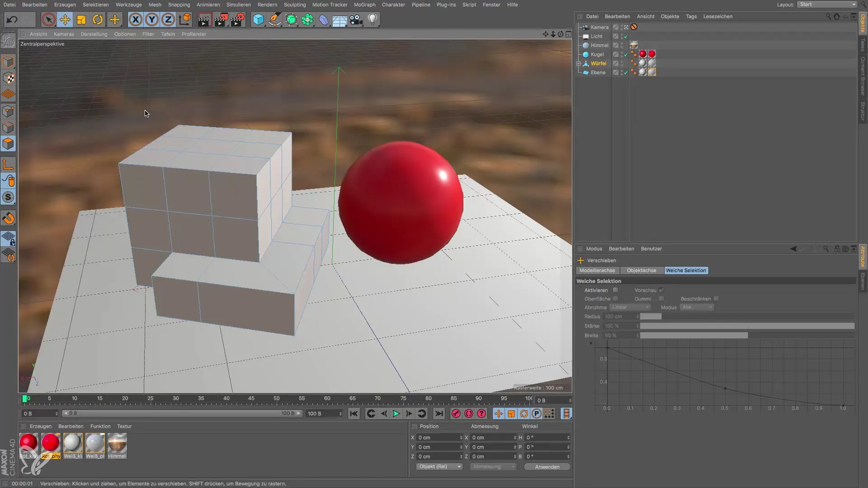Switch to the Modellierachse tab
Viewport: 868px width, 488px height.
pyautogui.click(x=597, y=270)
